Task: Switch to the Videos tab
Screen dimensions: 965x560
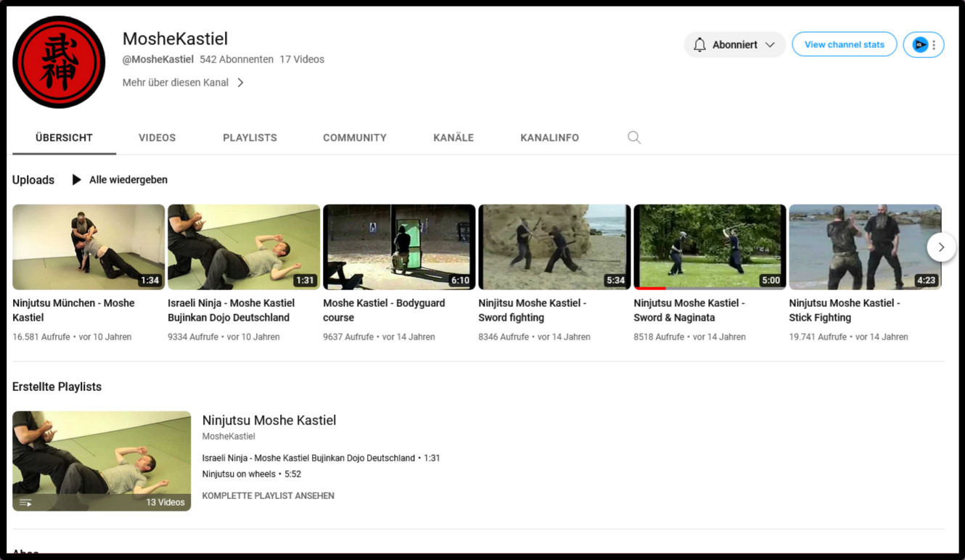Action: coord(157,138)
